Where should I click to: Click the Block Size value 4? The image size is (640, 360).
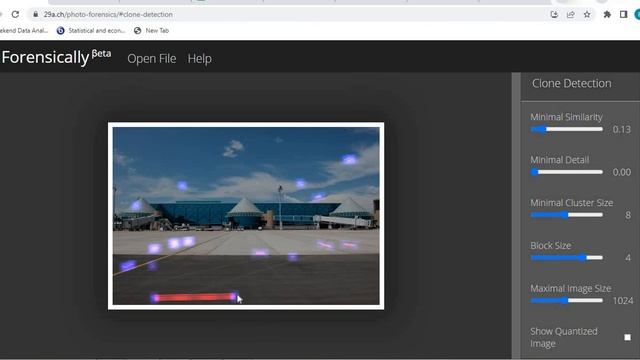click(x=628, y=258)
